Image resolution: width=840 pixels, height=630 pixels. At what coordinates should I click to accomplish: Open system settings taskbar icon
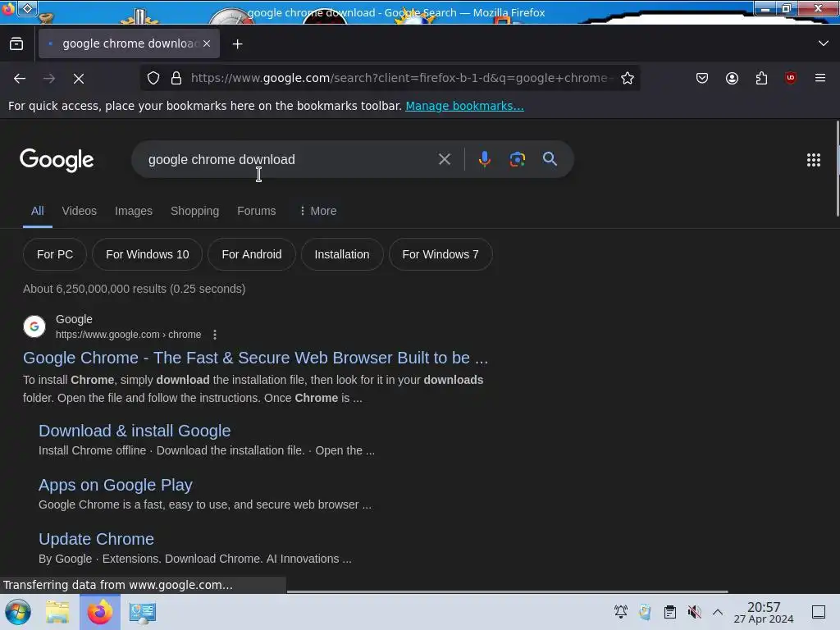[x=143, y=612]
